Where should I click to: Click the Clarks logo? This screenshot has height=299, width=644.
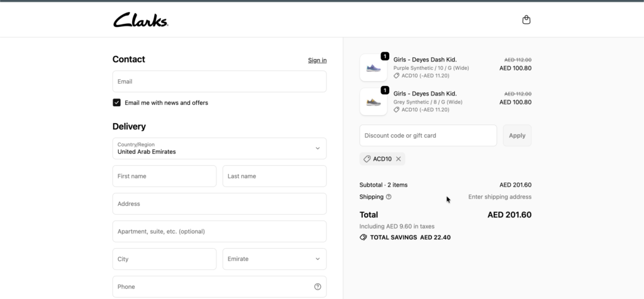point(140,19)
